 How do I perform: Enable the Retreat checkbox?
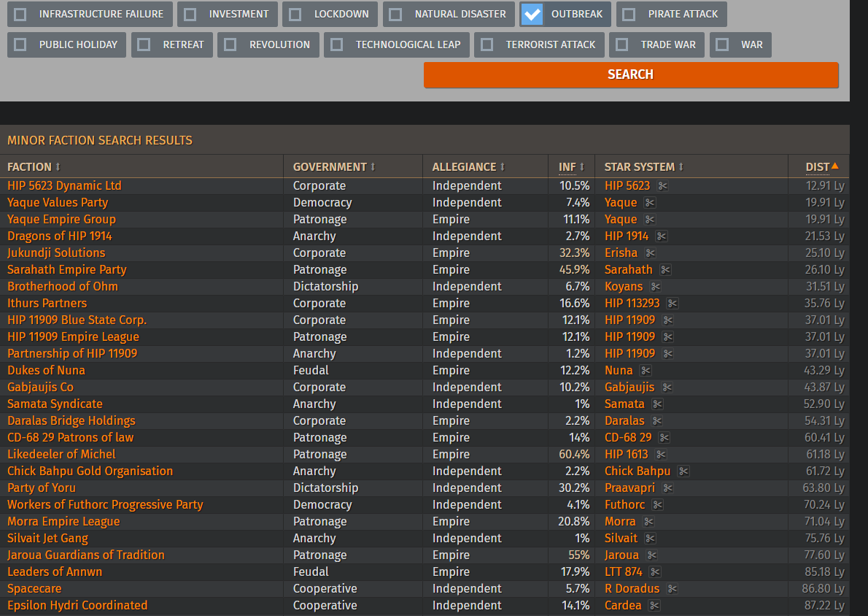tap(144, 45)
